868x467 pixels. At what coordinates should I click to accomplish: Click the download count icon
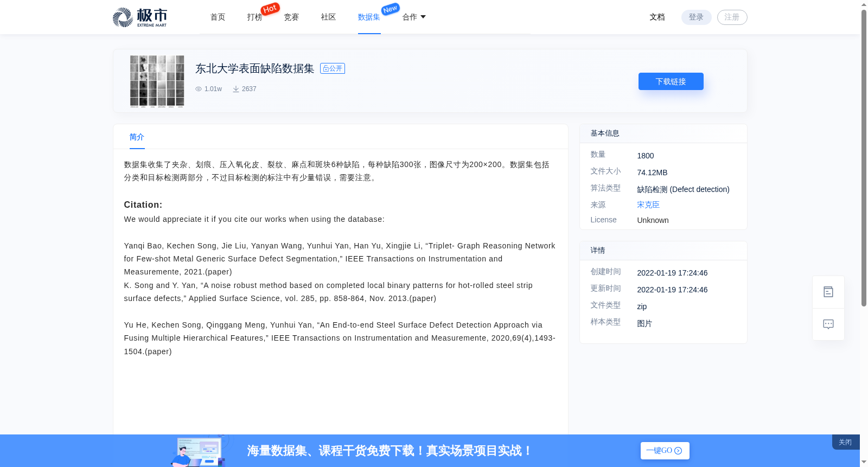pos(236,89)
